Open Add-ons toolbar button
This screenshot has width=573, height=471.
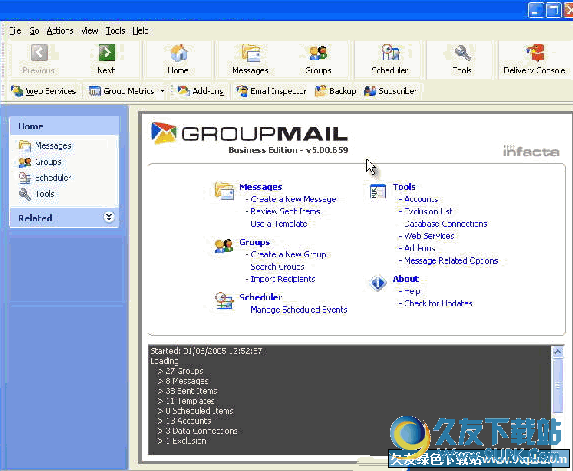[x=201, y=91]
